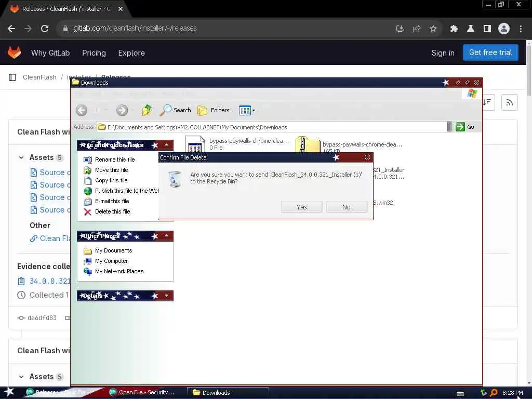Select the bypass-paywalls zipped folder
The width and height of the screenshot is (532, 399).
[x=350, y=145]
